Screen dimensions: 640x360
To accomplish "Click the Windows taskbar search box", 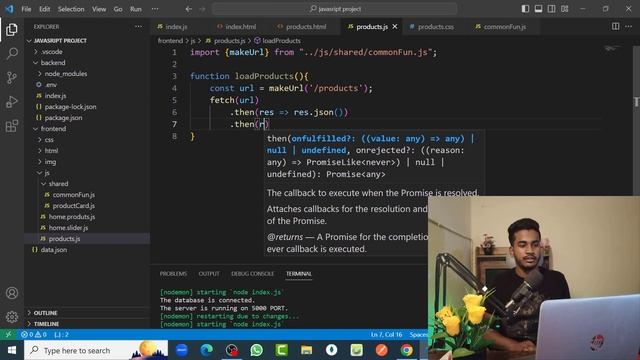I will 96,350.
